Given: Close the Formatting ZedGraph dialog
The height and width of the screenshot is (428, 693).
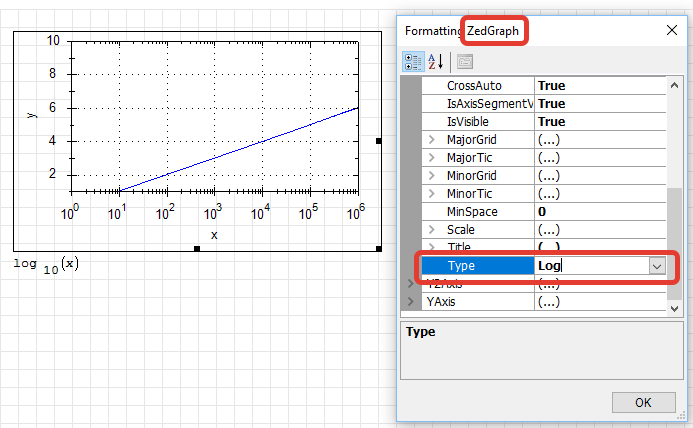Looking at the screenshot, I should click(671, 31).
